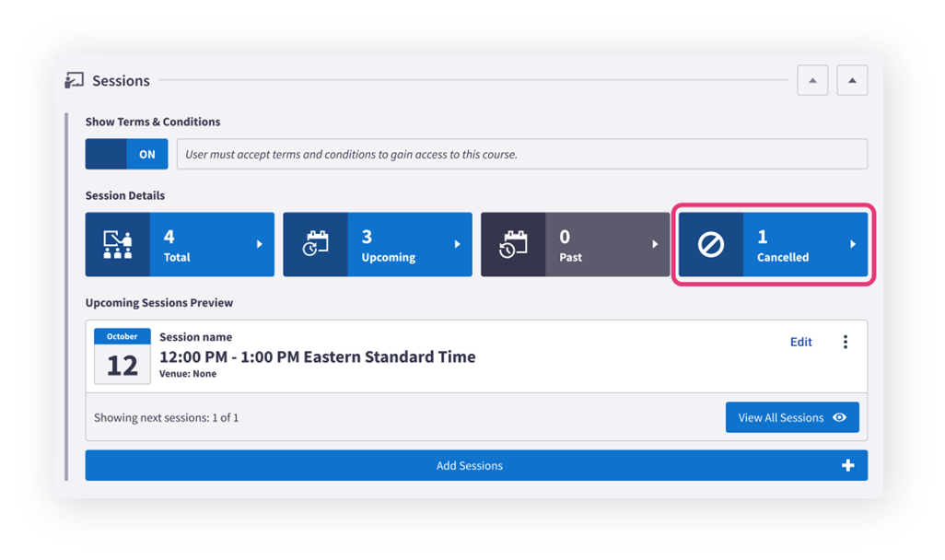The width and height of the screenshot is (945, 560).
Task: Select the October 12 date thumbnail
Action: (122, 356)
